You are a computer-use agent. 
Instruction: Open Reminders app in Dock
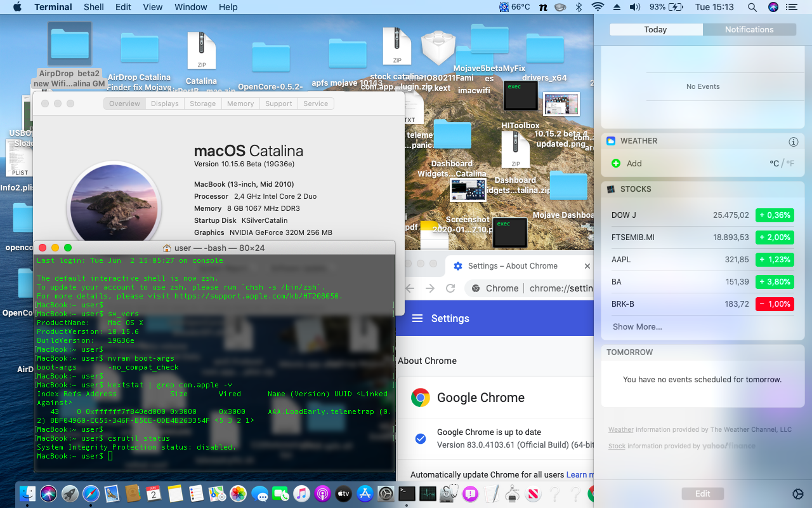tap(196, 493)
